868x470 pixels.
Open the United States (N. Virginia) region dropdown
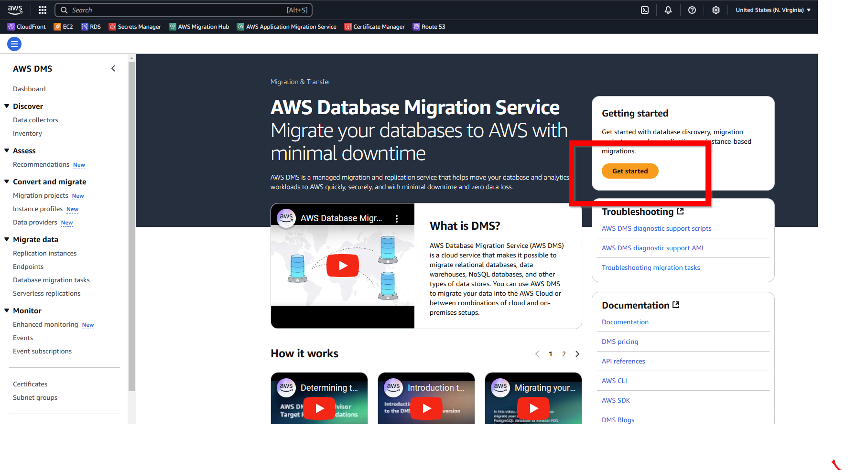[772, 10]
